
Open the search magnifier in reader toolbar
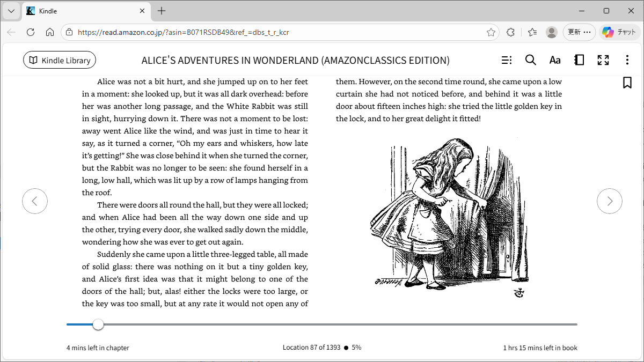point(530,60)
